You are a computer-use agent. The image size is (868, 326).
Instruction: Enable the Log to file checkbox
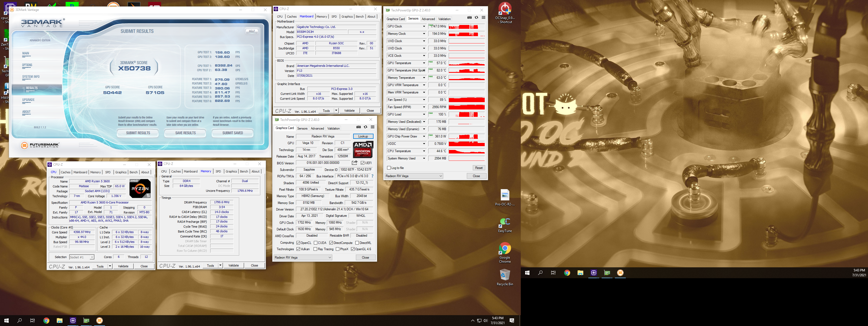(389, 168)
